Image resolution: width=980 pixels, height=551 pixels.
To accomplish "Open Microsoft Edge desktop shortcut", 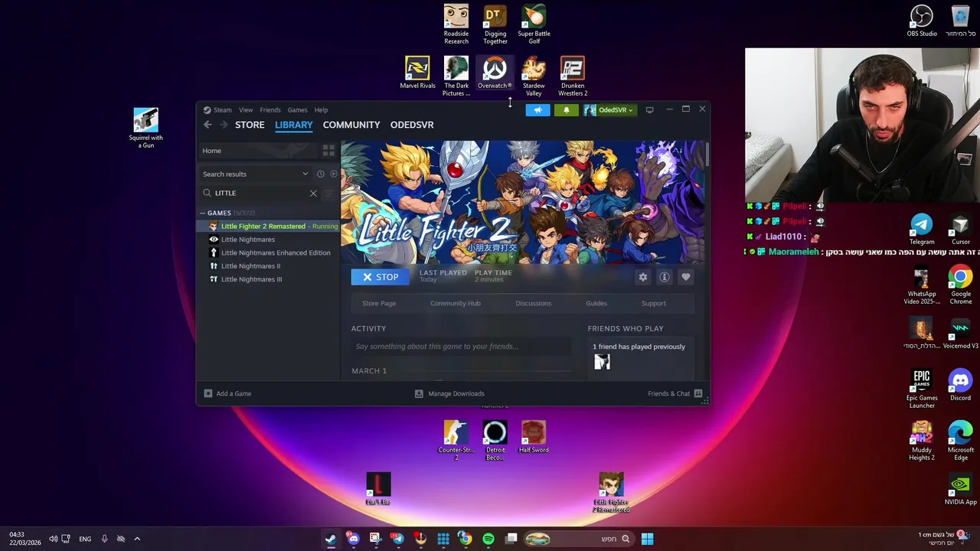I will click(960, 441).
